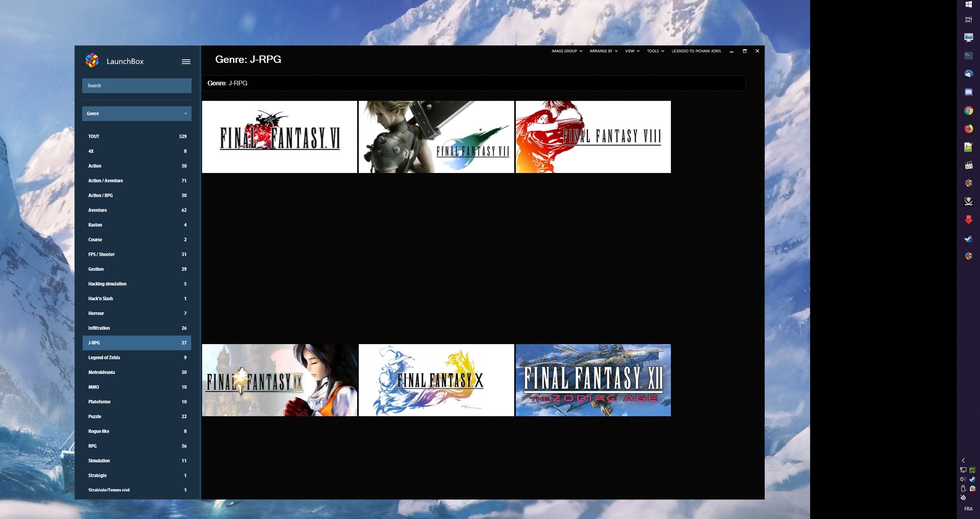Open the terminal icon on taskbar
Screen dimensions: 980x519
click(968, 55)
